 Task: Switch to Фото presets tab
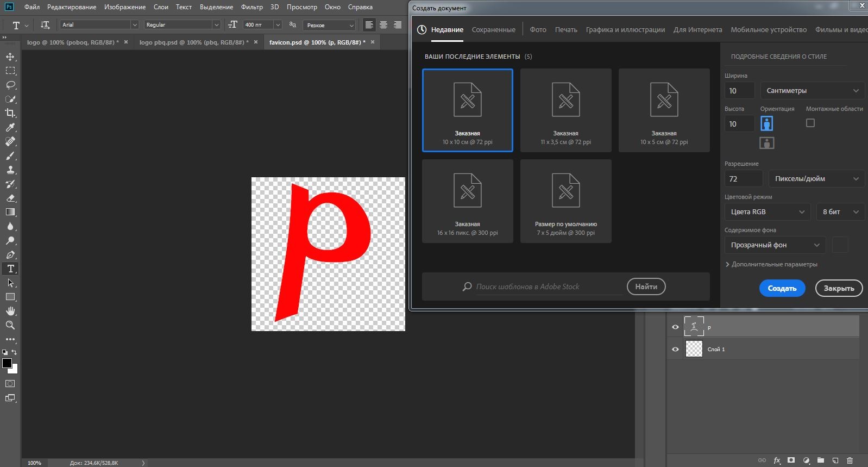coord(538,30)
